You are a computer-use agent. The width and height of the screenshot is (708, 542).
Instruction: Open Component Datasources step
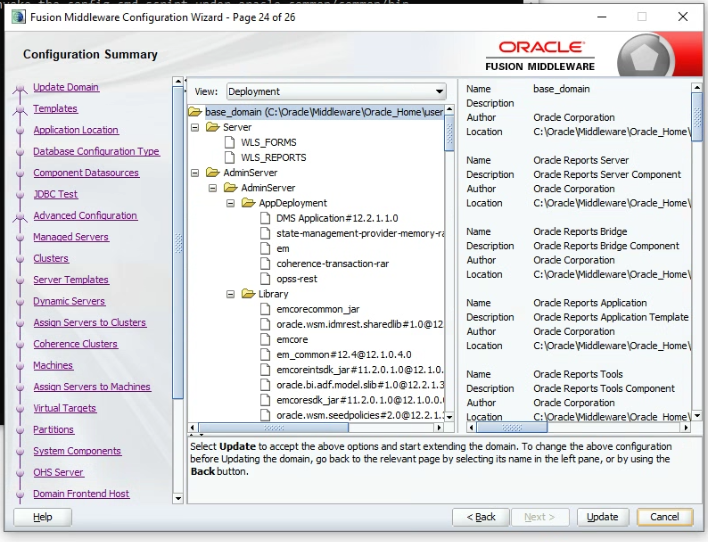pyautogui.click(x=86, y=173)
